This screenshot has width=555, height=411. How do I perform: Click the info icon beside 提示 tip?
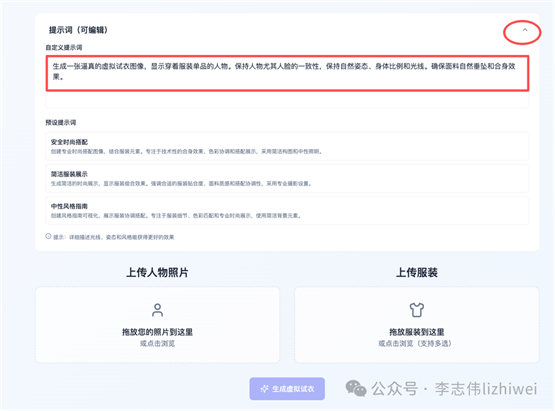pyautogui.click(x=48, y=236)
